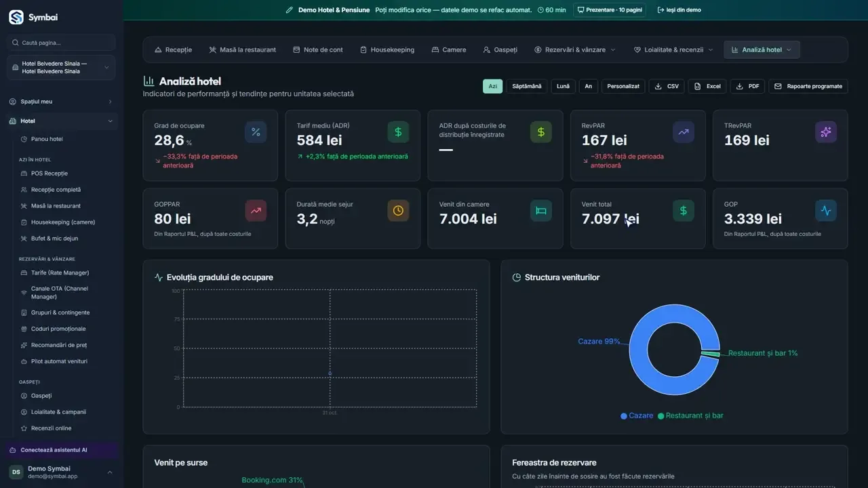The height and width of the screenshot is (488, 868).
Task: Open Analiză hotel dropdown tab
Action: click(762, 49)
